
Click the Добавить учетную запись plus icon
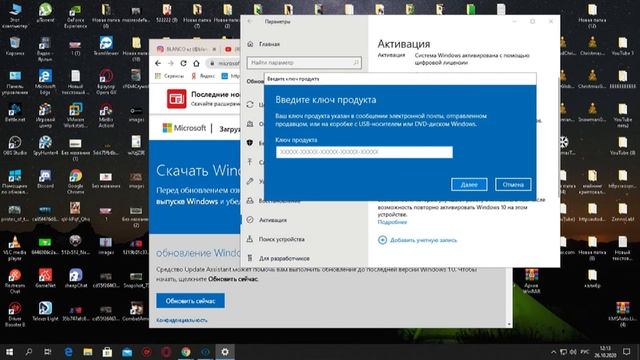pyautogui.click(x=382, y=240)
